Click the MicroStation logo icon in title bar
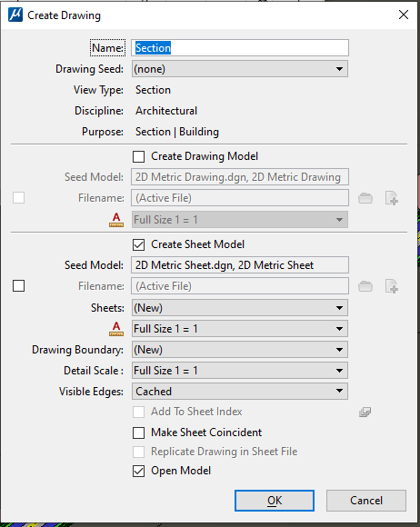The height and width of the screenshot is (527, 420). coord(15,15)
